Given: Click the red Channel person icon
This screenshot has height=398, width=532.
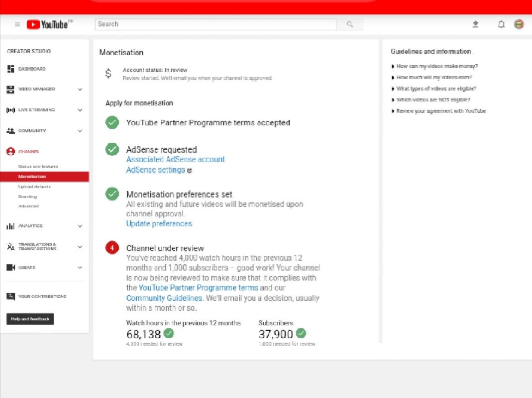Looking at the screenshot, I should pyautogui.click(x=10, y=151).
